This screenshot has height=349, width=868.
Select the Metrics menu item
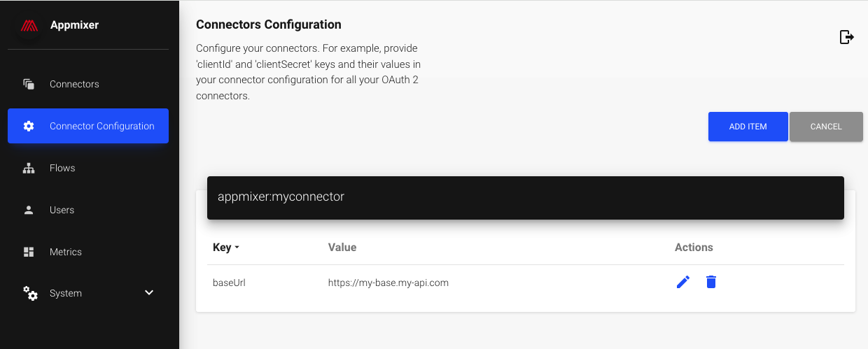point(66,252)
